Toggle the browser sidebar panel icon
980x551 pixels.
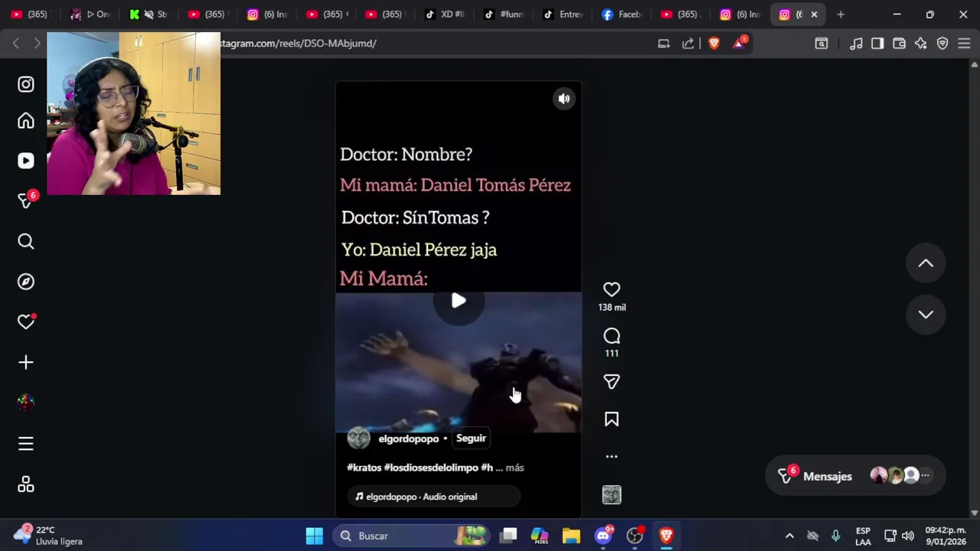point(877,44)
